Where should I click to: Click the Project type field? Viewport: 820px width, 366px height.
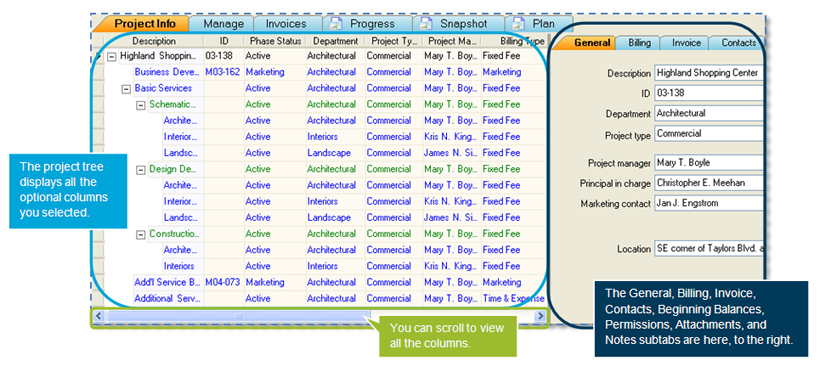tap(709, 133)
